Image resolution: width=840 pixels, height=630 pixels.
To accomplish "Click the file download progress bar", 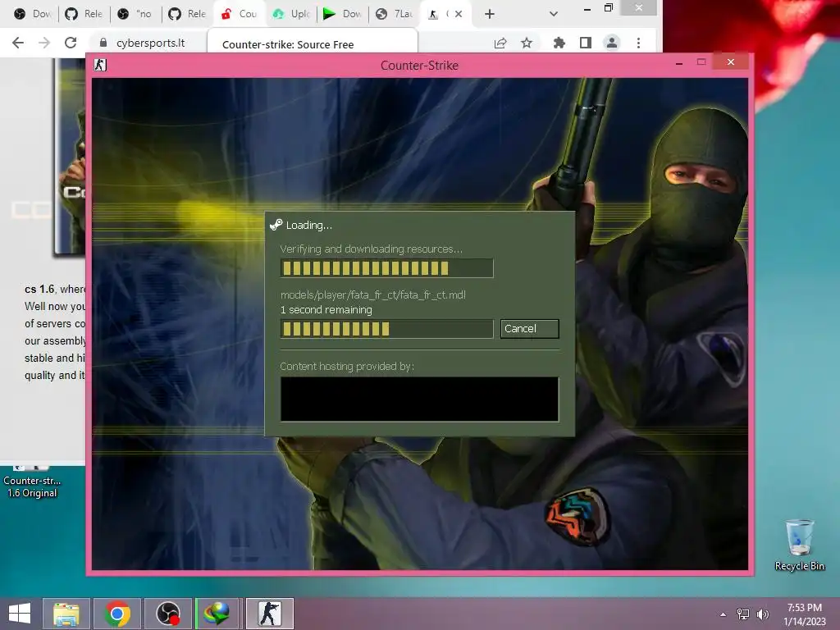I will point(386,329).
